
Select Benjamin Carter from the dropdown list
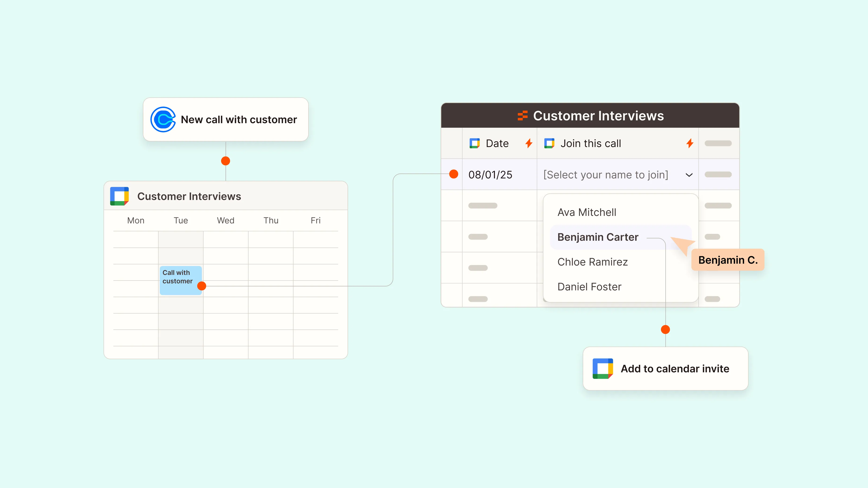coord(597,237)
